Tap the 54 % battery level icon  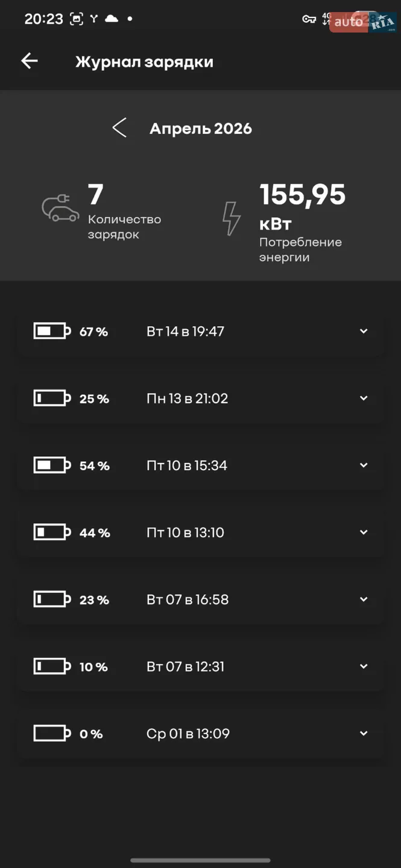(52, 465)
